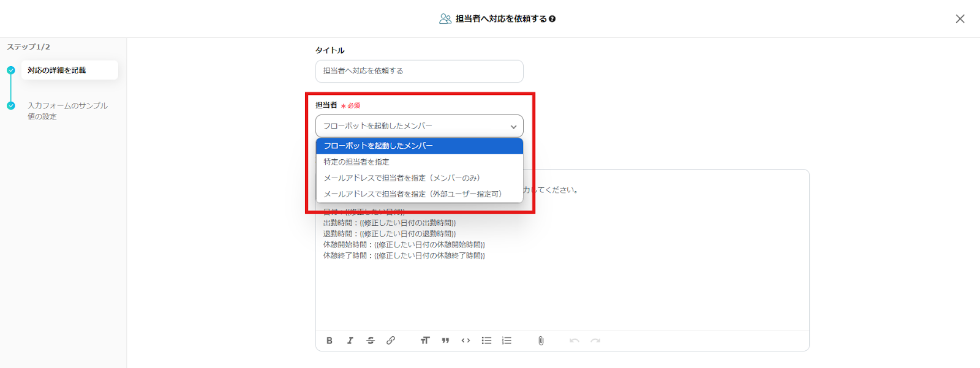Click the 休憩開始時間 line in editor

(x=404, y=245)
